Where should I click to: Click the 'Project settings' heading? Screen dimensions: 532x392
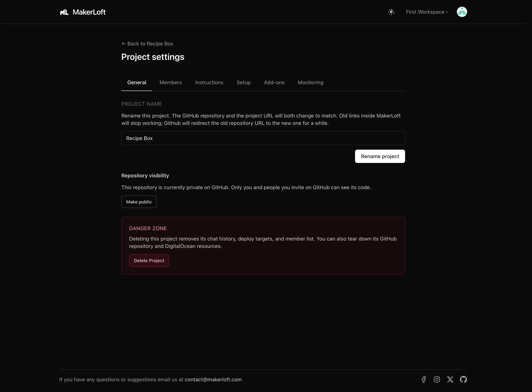[x=153, y=57]
